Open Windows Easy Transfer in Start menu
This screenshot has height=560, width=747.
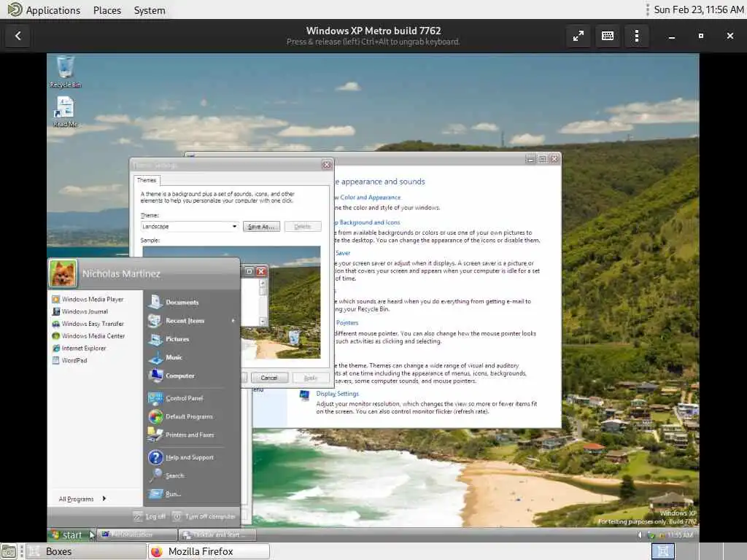[x=88, y=324]
